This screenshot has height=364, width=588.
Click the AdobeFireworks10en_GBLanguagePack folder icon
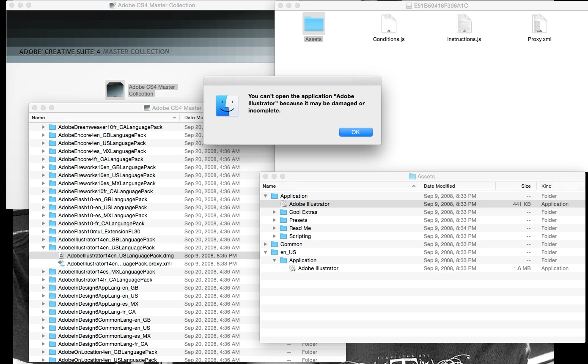coord(52,167)
